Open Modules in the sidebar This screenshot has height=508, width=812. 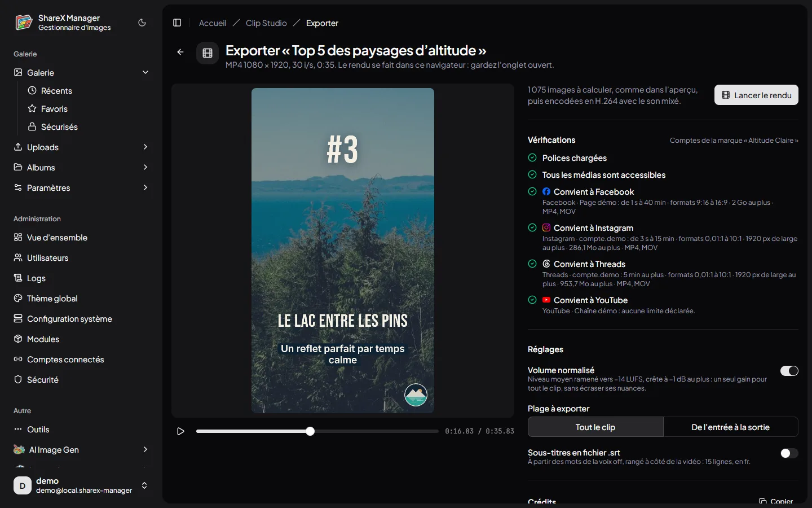pyautogui.click(x=81, y=339)
